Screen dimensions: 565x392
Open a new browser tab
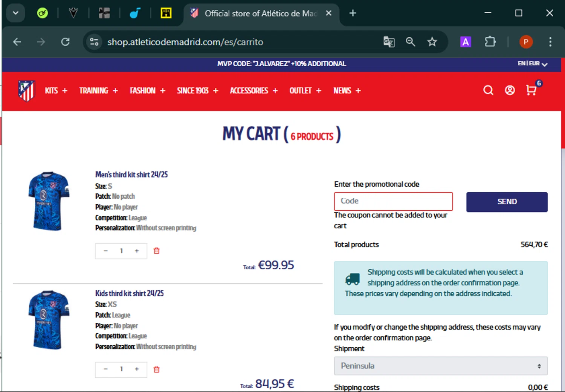coord(353,13)
